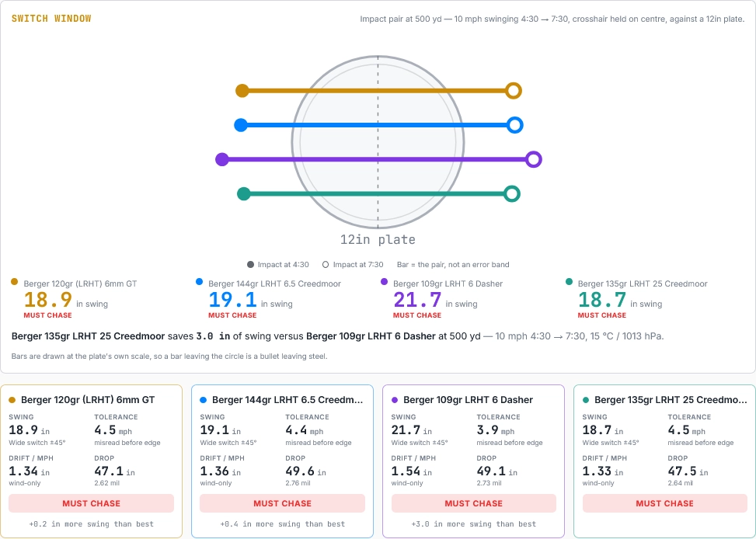Open the 'Berger 144gr LRHT 6.5 Creedm…' card title
This screenshot has height=539, width=756.
pyautogui.click(x=287, y=400)
